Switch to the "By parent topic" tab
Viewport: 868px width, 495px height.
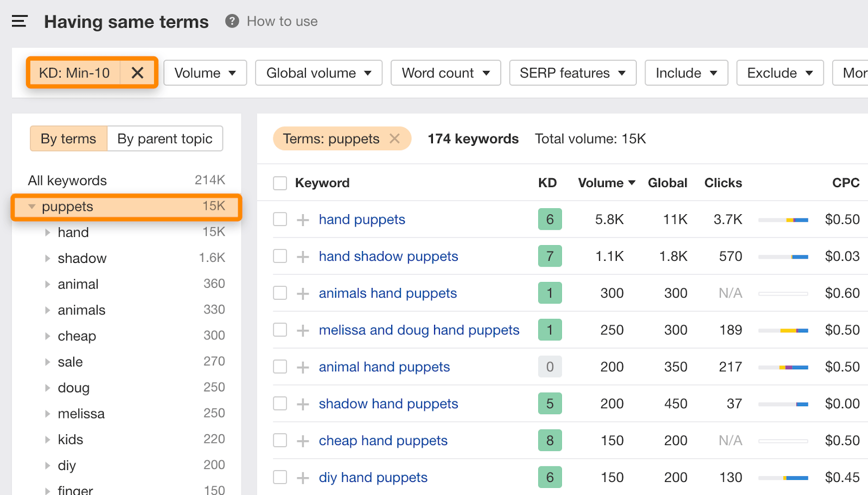click(165, 138)
